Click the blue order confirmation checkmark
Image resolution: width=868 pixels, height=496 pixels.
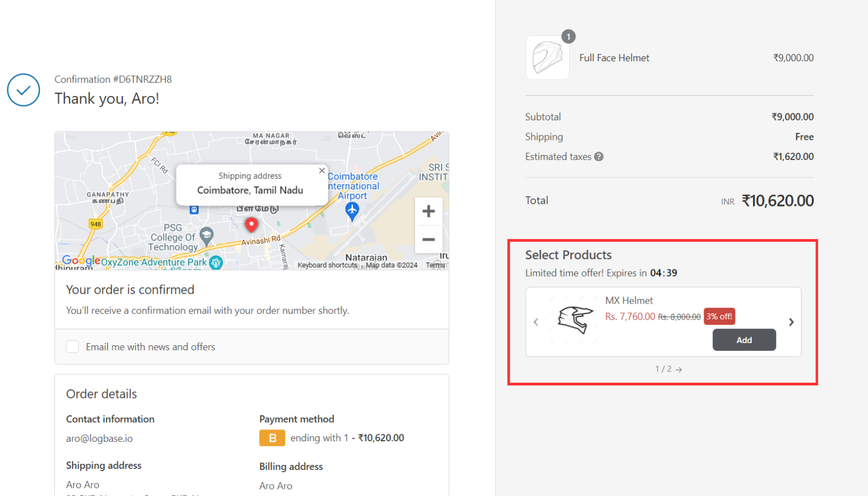(x=23, y=89)
